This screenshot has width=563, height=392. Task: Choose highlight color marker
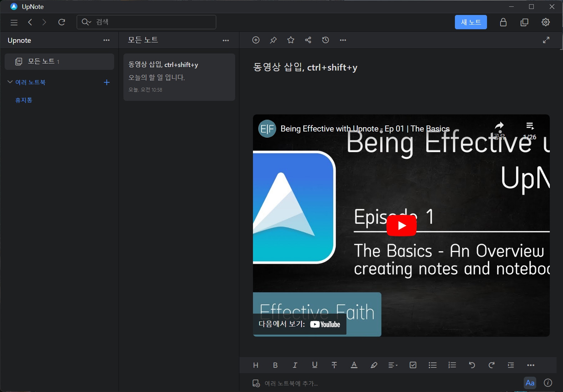[x=374, y=365]
